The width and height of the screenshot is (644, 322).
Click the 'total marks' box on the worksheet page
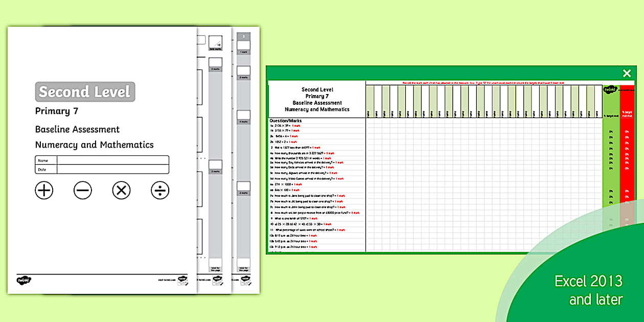pos(215,43)
